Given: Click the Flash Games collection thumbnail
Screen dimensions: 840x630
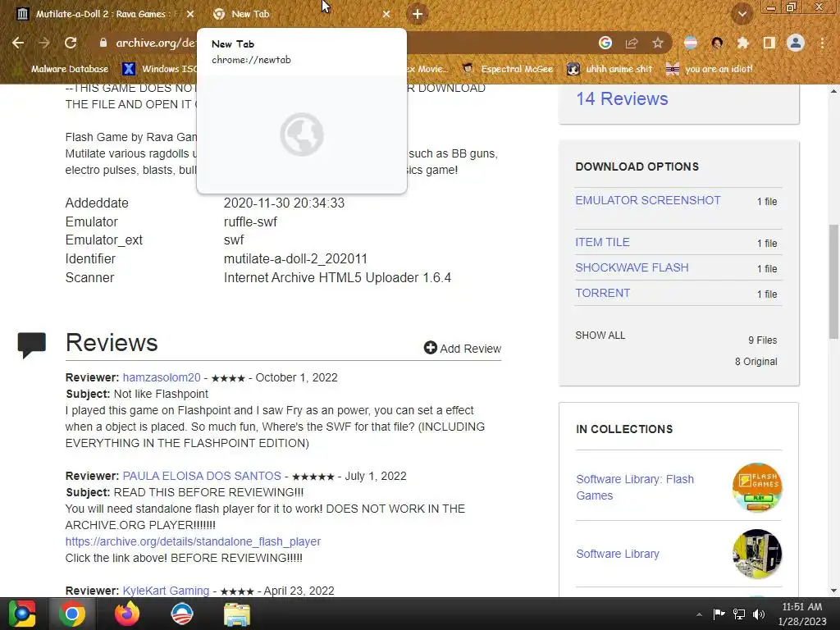Looking at the screenshot, I should [757, 487].
